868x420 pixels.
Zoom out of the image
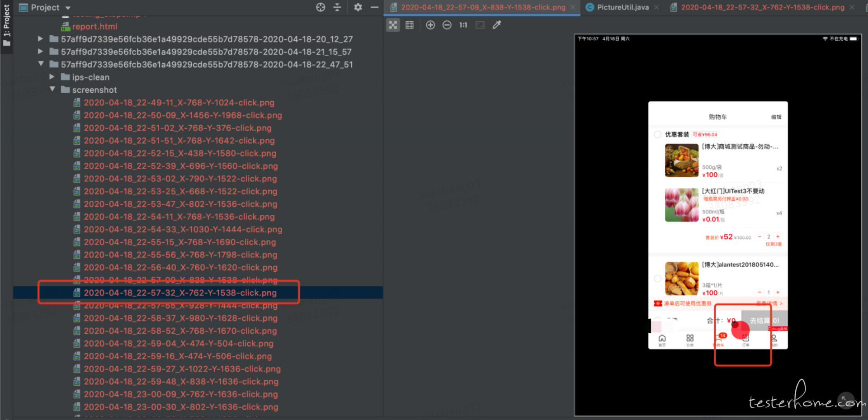[x=447, y=25]
